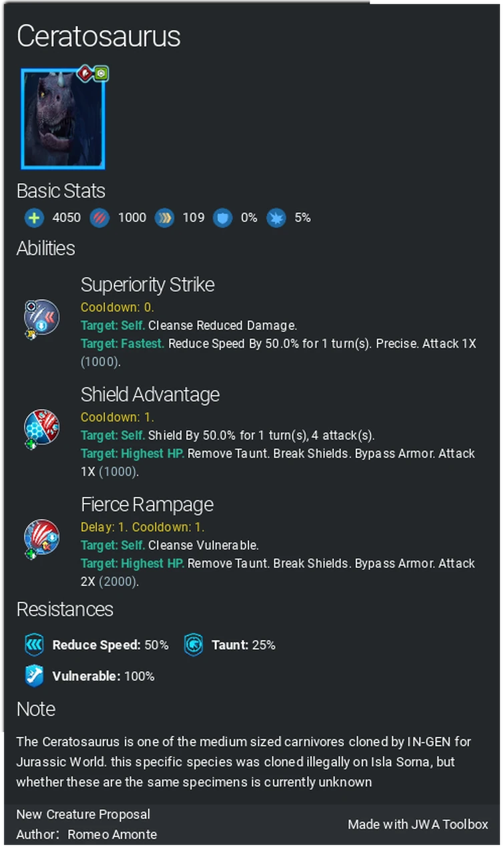Click the Made with JWA Toolbox text

tap(418, 824)
